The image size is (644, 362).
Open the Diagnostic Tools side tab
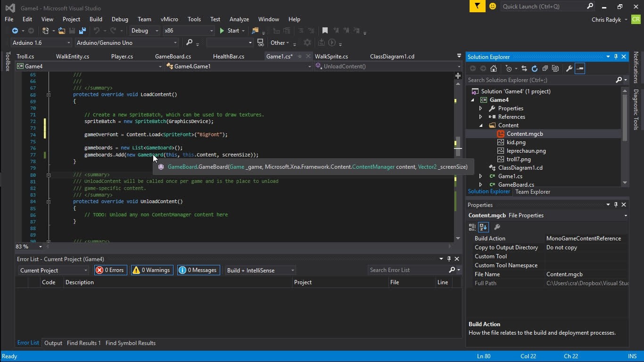(636, 109)
